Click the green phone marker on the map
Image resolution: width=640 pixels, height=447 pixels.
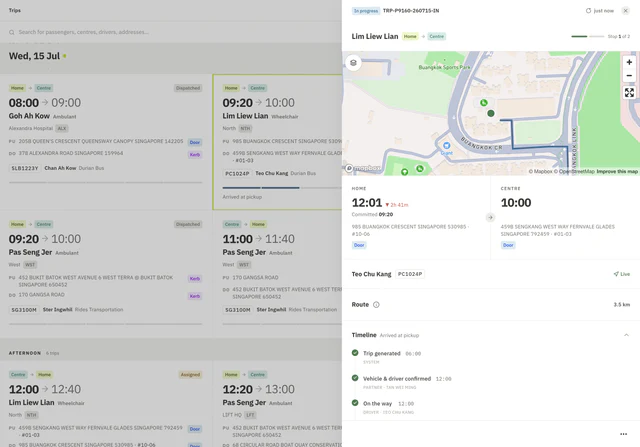pyautogui.click(x=484, y=102)
